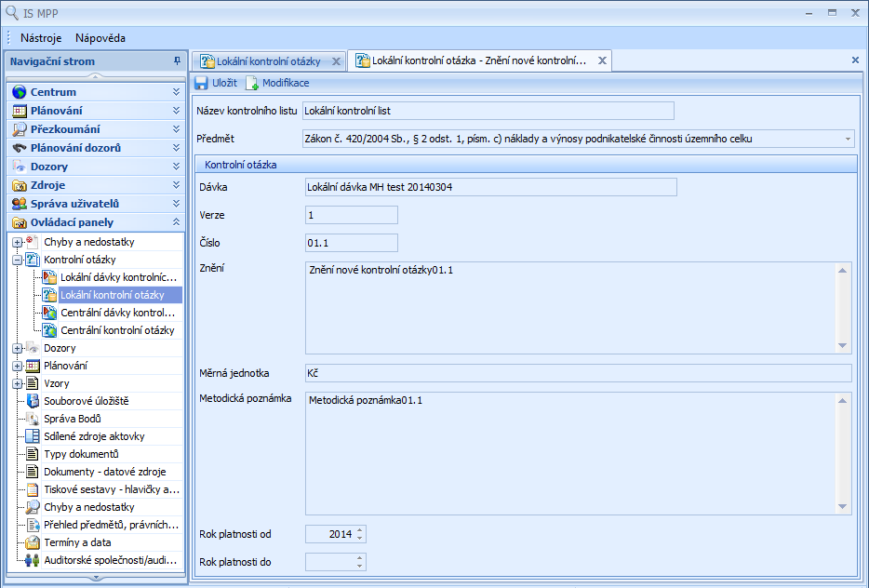Click the users icon beside Správa uživatelů
The height and width of the screenshot is (588, 869).
(x=20, y=204)
